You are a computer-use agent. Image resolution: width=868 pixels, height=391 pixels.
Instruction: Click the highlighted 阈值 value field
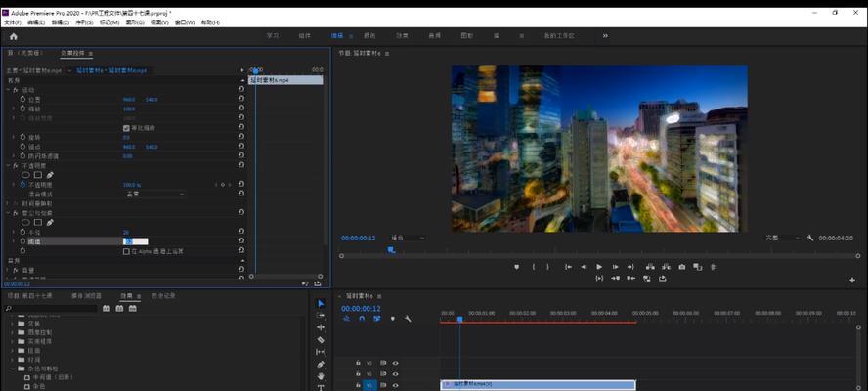pyautogui.click(x=135, y=241)
